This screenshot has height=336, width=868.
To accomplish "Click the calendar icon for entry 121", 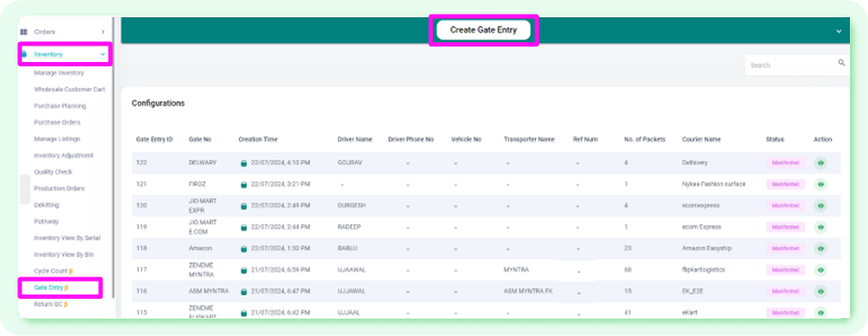I will [x=243, y=184].
